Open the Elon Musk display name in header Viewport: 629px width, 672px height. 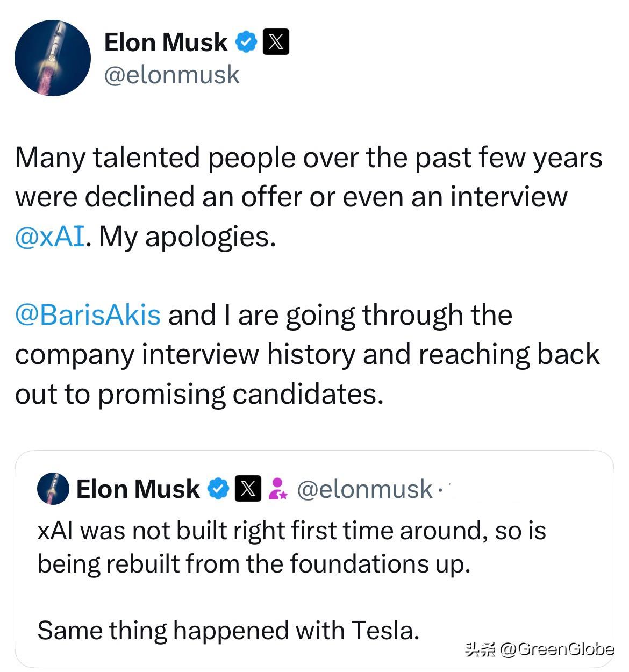(x=166, y=42)
